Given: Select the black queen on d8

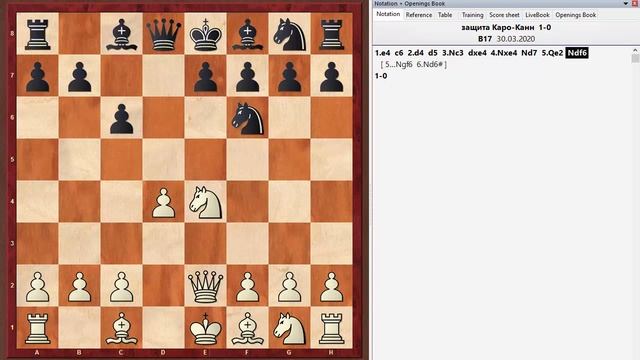Looking at the screenshot, I should point(163,34).
